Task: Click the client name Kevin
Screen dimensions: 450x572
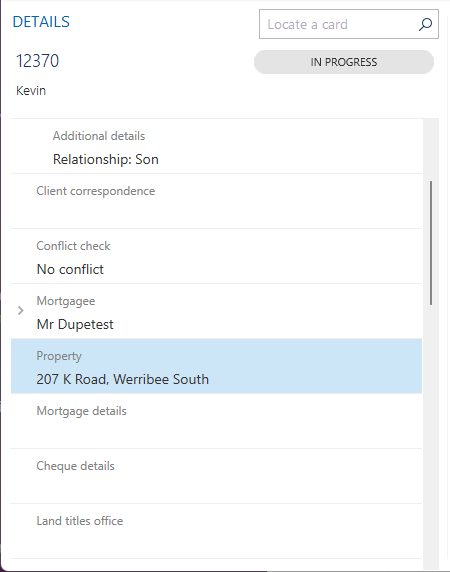Action: 31,90
